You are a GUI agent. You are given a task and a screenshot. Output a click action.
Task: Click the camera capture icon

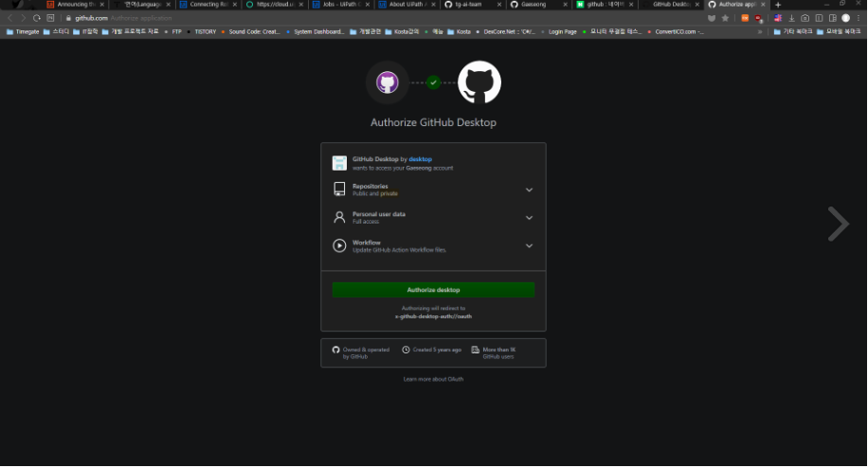point(805,18)
